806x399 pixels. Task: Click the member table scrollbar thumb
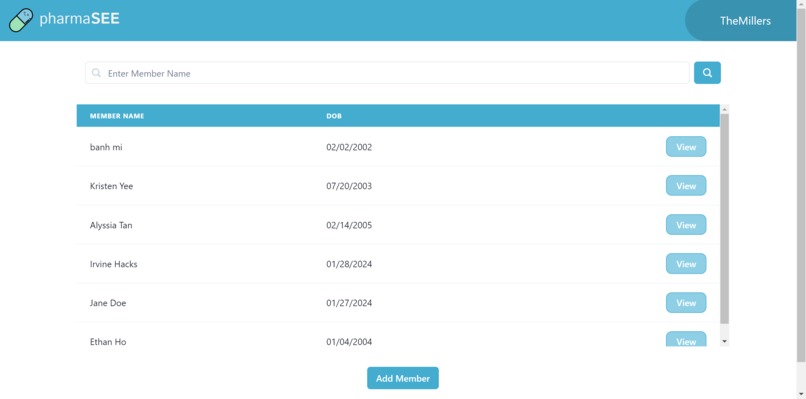point(724,219)
